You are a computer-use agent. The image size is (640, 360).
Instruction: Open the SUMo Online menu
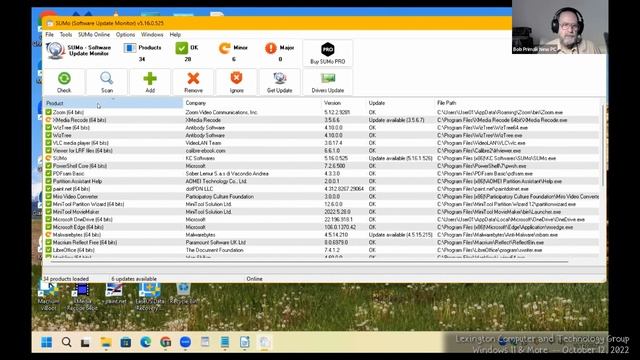(94, 35)
